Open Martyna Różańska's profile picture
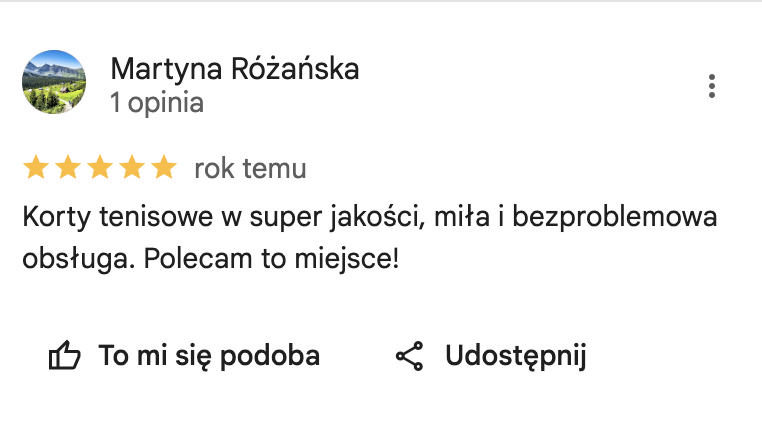Image resolution: width=762 pixels, height=424 pixels. pos(54,82)
